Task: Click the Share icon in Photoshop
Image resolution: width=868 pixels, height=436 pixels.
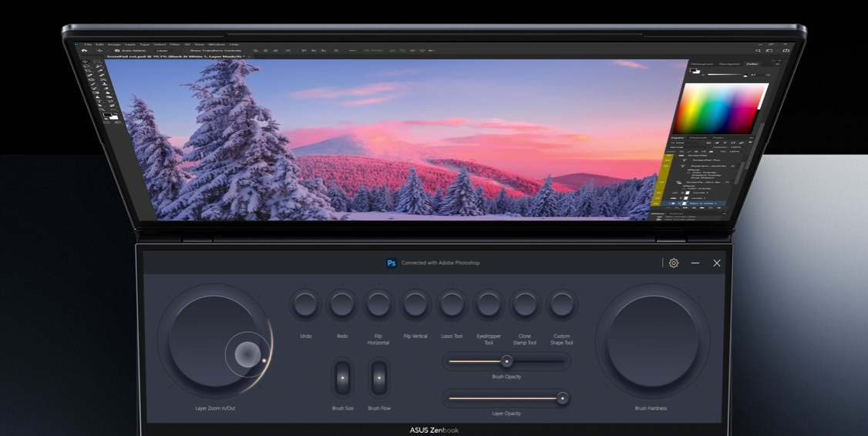Action: point(786,50)
